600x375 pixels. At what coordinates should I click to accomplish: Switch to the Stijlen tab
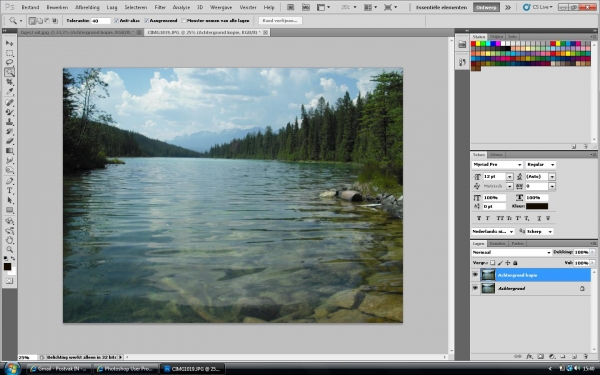pyautogui.click(x=496, y=37)
